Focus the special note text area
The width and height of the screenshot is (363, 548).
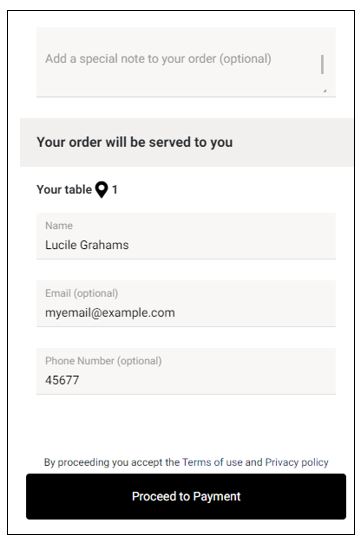tap(186, 62)
